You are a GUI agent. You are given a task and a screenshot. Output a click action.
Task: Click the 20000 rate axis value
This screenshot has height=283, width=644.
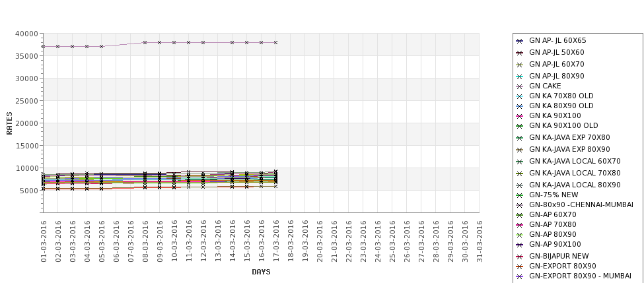tap(26, 123)
